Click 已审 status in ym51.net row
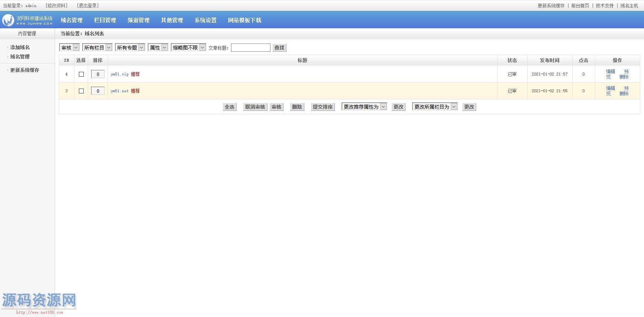 pos(512,91)
